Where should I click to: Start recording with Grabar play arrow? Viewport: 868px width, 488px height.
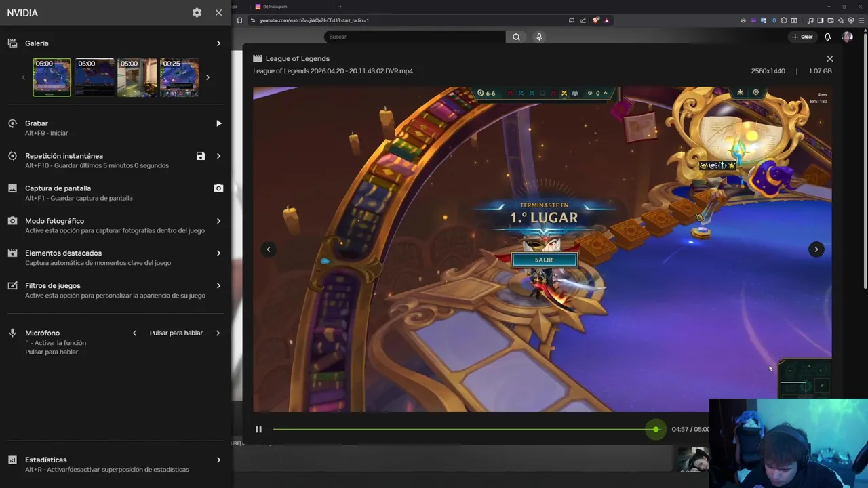pyautogui.click(x=218, y=123)
